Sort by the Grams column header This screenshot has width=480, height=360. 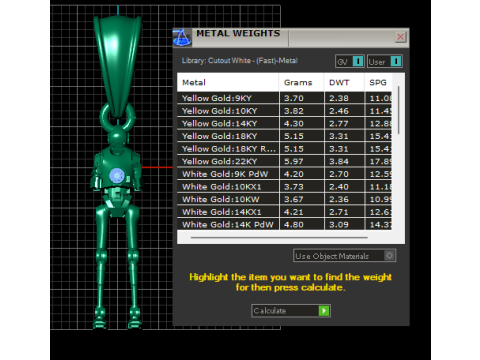(301, 82)
